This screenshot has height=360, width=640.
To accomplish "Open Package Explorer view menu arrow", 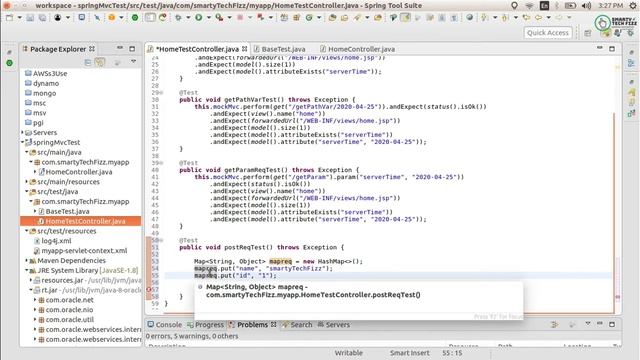I will coord(133,62).
